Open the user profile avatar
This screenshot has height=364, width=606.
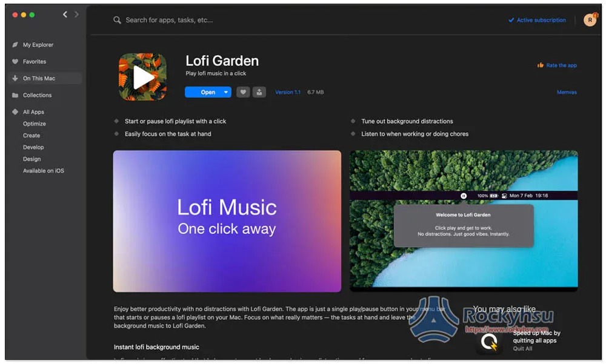590,20
